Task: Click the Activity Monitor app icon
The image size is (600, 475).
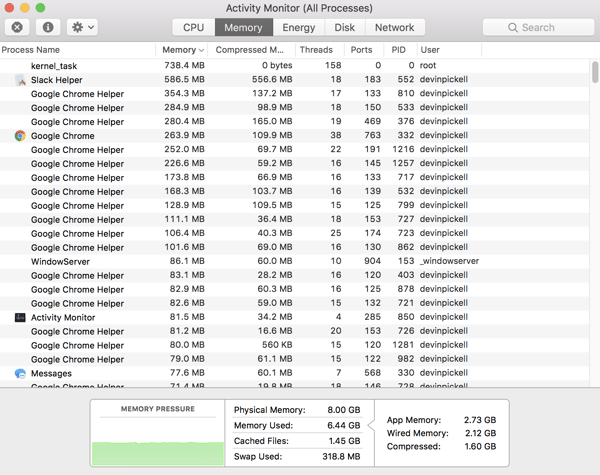Action: pos(20,317)
